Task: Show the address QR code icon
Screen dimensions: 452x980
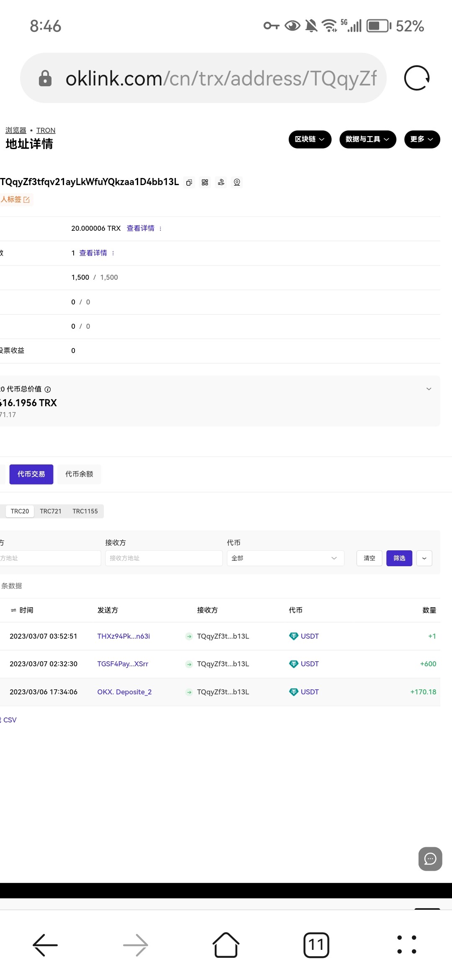Action: pyautogui.click(x=205, y=182)
